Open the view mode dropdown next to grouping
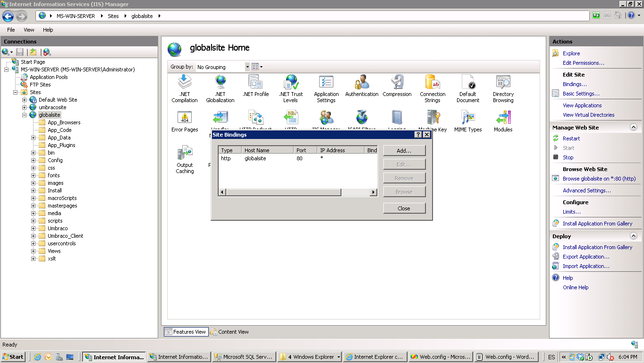The image size is (644, 363). 257,67
